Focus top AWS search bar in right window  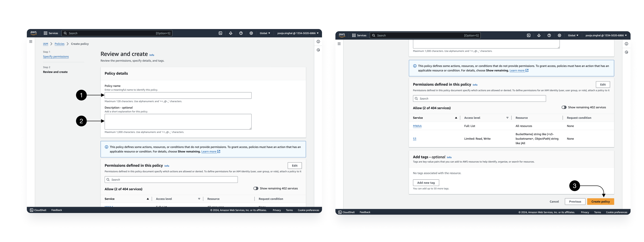click(x=425, y=35)
